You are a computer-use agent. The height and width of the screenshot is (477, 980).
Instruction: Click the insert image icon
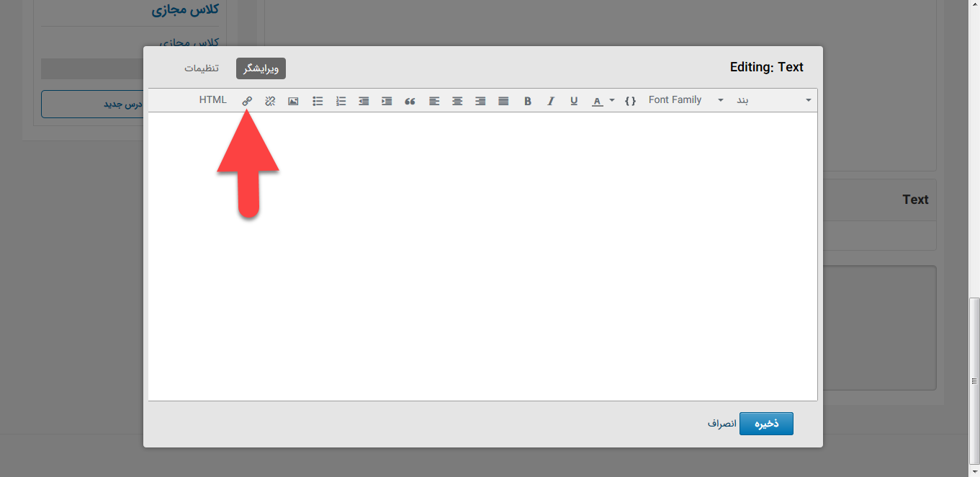293,101
